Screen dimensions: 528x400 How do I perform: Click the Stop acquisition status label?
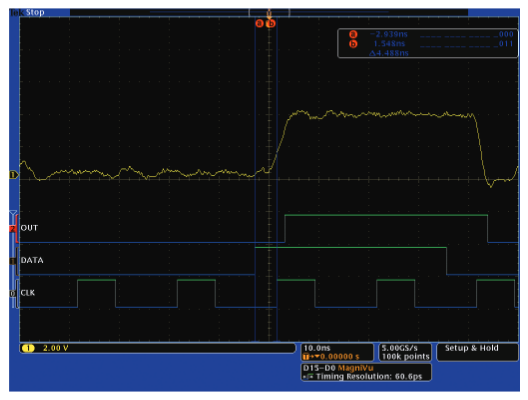click(35, 12)
